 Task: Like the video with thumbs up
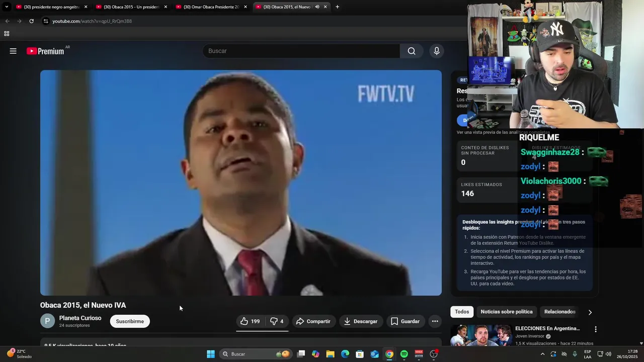tap(250, 321)
